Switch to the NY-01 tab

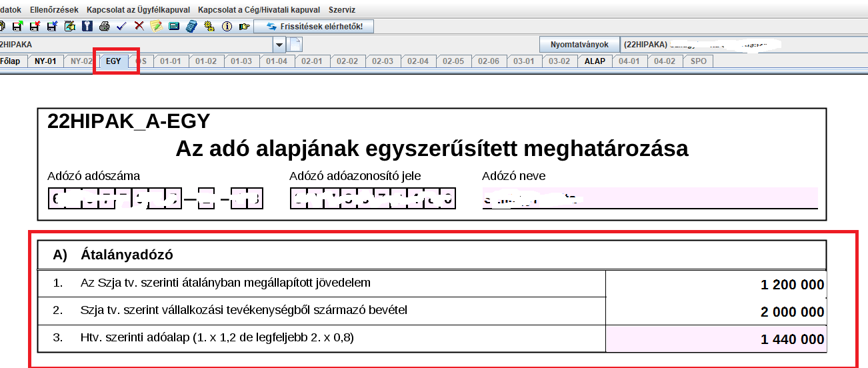(45, 61)
